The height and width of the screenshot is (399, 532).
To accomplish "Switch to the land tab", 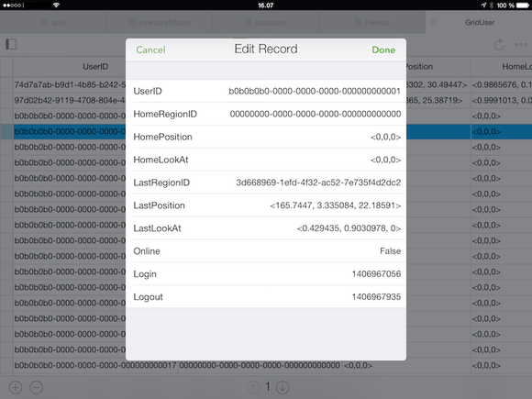I will tap(53, 22).
